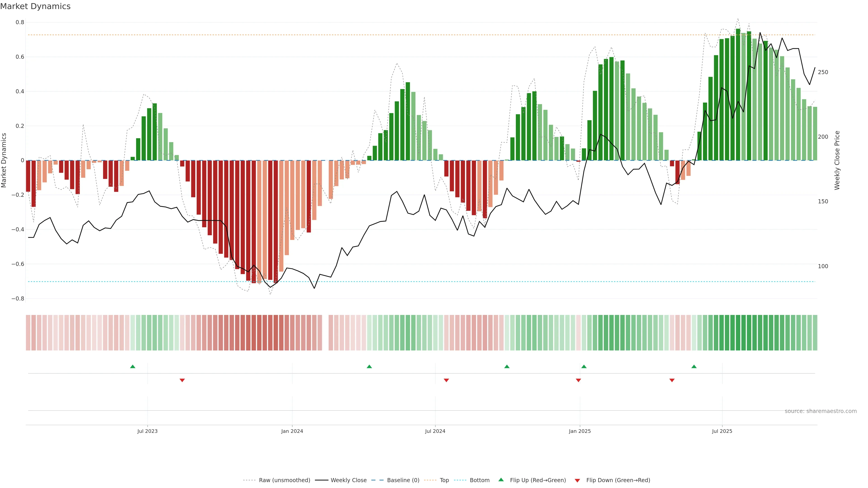Hide the Weekly Close legend series
Image resolution: width=868 pixels, height=488 pixels.
pos(348,480)
